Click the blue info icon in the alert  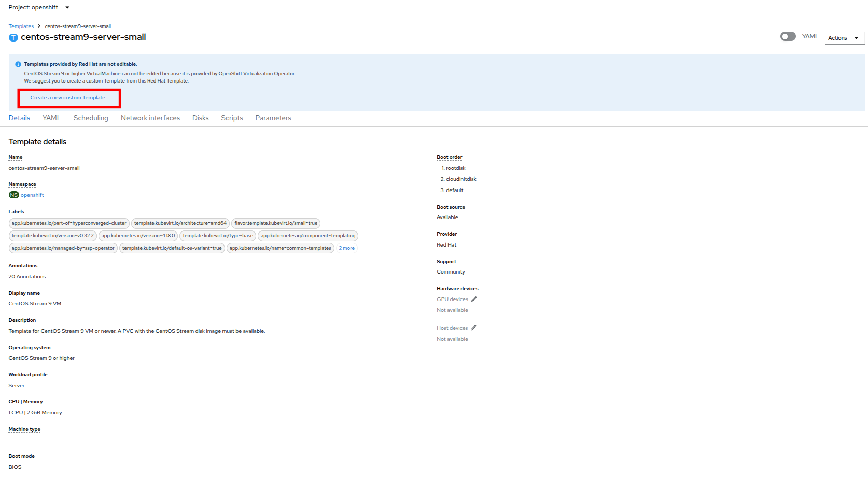pyautogui.click(x=18, y=64)
